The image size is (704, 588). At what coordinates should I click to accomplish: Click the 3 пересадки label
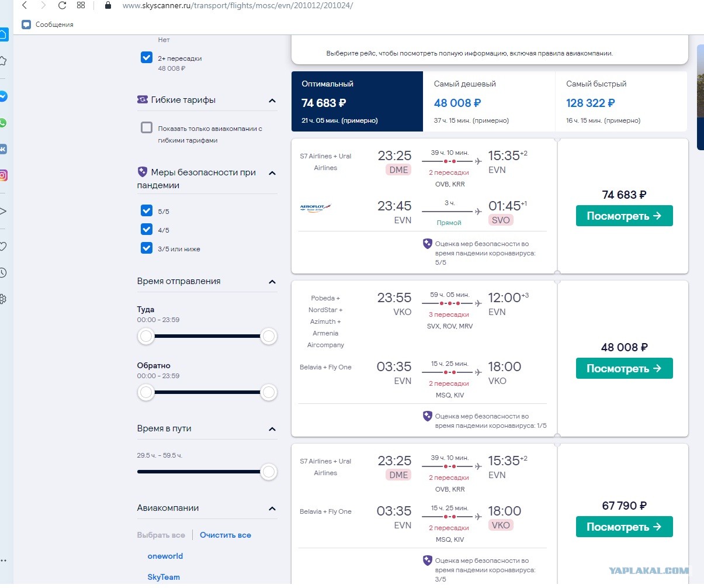449,314
